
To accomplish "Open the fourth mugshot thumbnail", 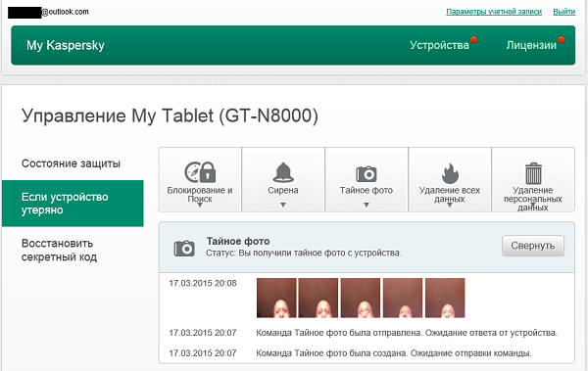I will [403, 298].
